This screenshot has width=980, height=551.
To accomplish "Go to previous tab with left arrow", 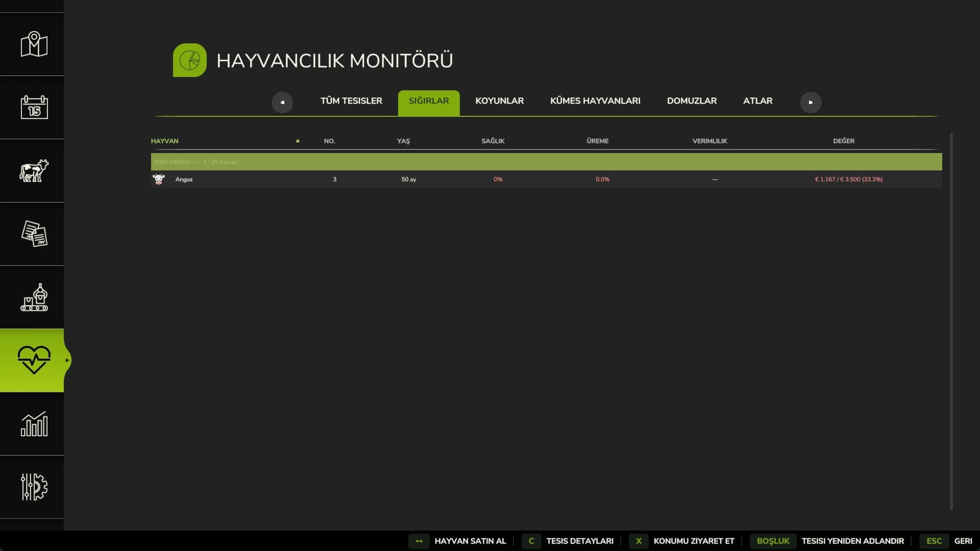I will 282,102.
